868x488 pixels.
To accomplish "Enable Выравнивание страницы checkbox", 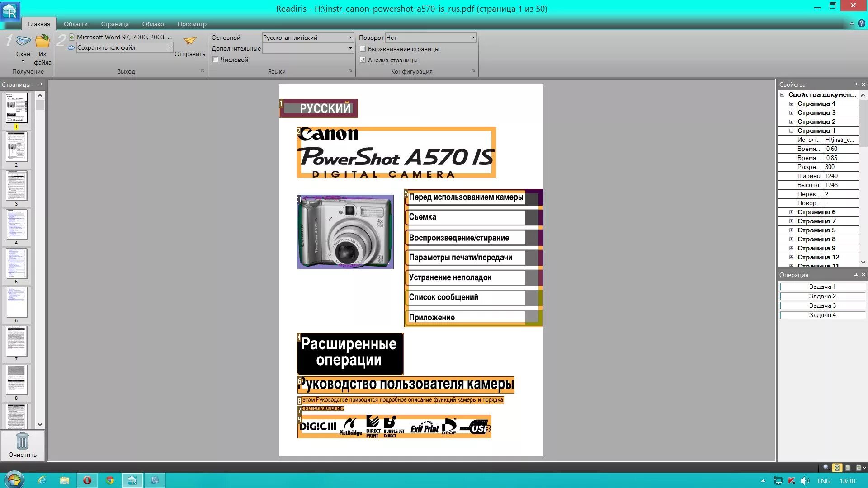I will (x=363, y=49).
